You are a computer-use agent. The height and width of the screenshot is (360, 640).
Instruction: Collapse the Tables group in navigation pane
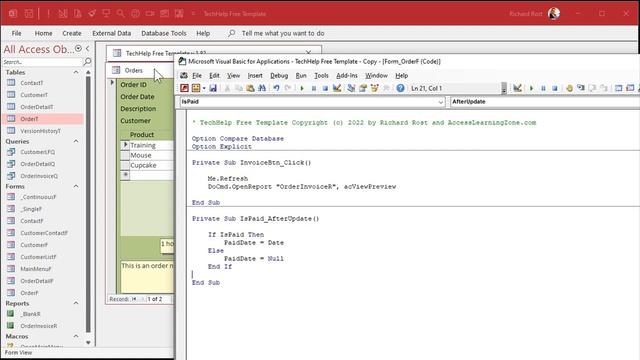76,72
